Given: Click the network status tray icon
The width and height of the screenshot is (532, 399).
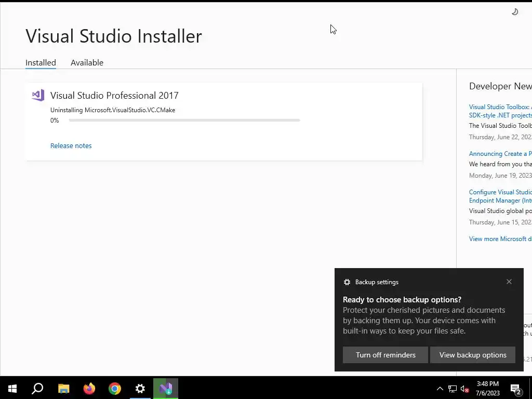Looking at the screenshot, I should tap(453, 389).
